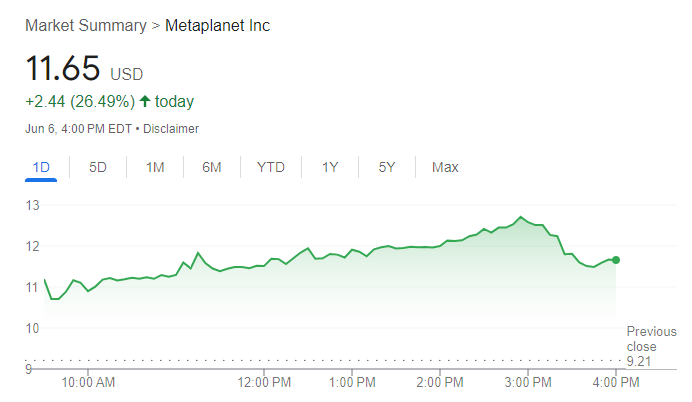Click the 3:00 PM axis label
Image resolution: width=692 pixels, height=402 pixels.
point(528,381)
